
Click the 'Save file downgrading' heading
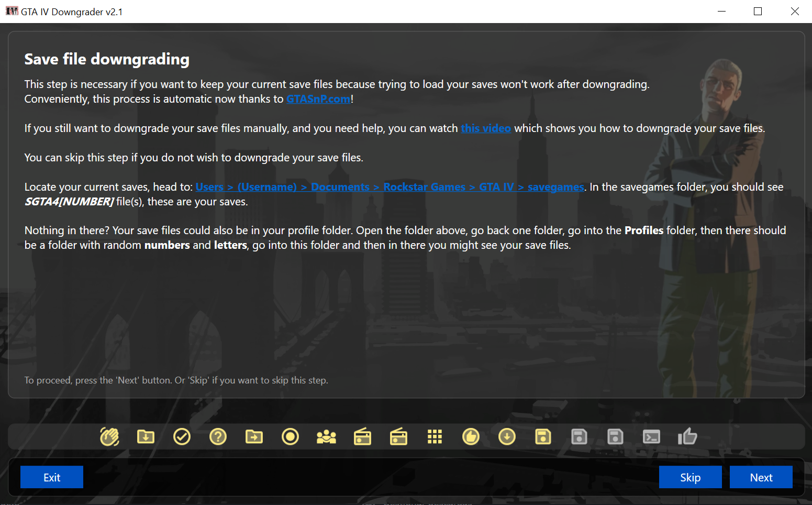point(107,59)
